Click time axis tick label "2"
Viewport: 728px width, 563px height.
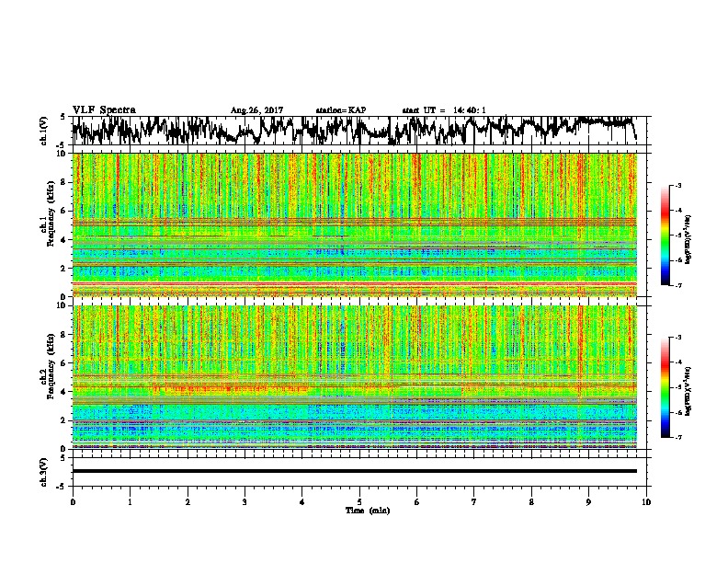tap(188, 502)
